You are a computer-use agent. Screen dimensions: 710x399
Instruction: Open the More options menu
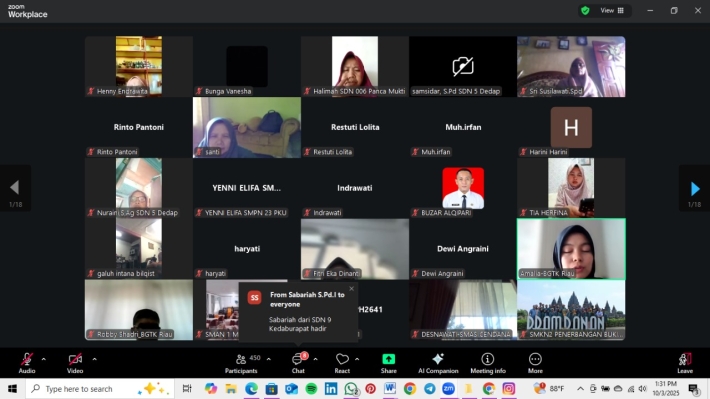(x=535, y=363)
